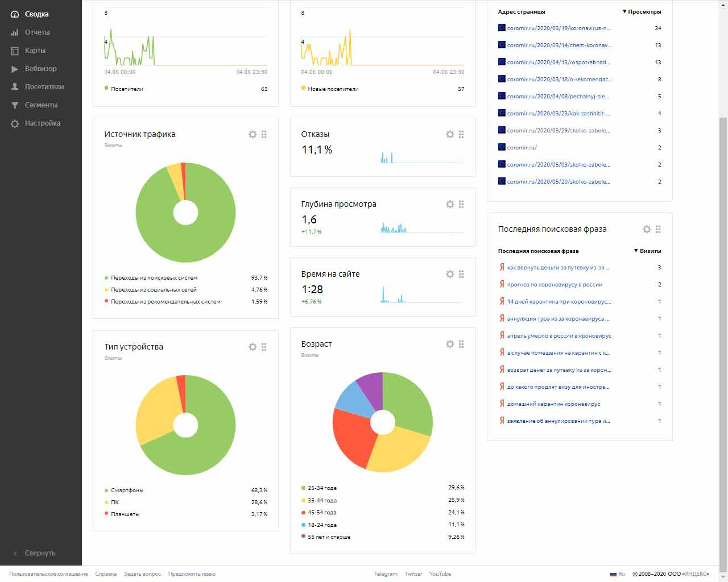Image resolution: width=728 pixels, height=582 pixels.
Task: Sort pages by Просмотры column
Action: (644, 11)
